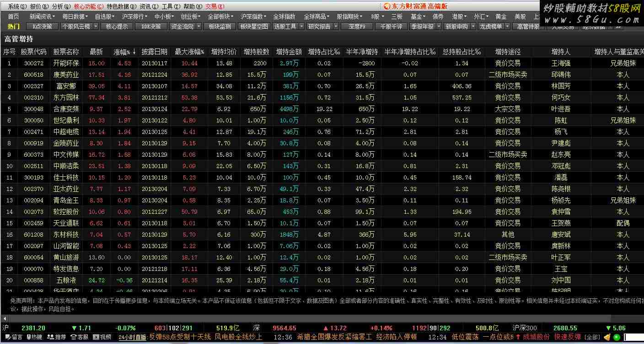Open headline 希腊全国爆发反紧缩罢工
Image resolution: width=644 pixels, height=344 pixels.
pyautogui.click(x=334, y=337)
